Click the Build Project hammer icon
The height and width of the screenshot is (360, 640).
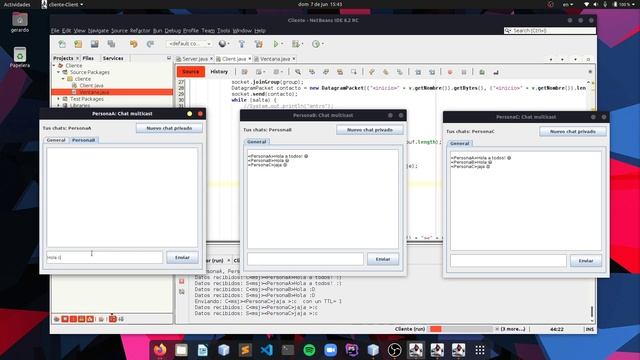click(x=242, y=44)
